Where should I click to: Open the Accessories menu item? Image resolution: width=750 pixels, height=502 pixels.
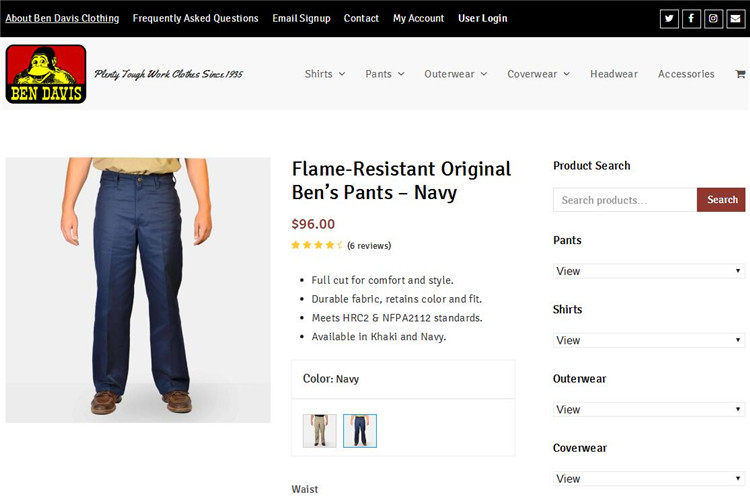(686, 74)
